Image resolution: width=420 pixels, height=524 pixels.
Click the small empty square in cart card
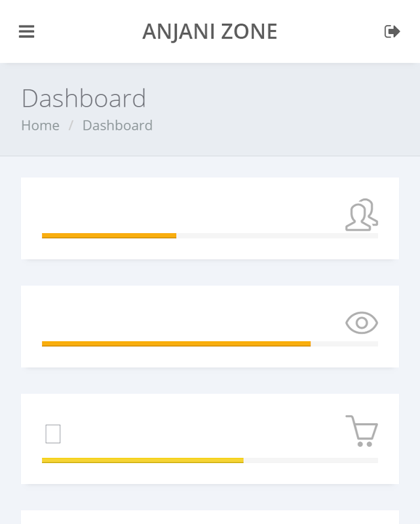click(53, 434)
